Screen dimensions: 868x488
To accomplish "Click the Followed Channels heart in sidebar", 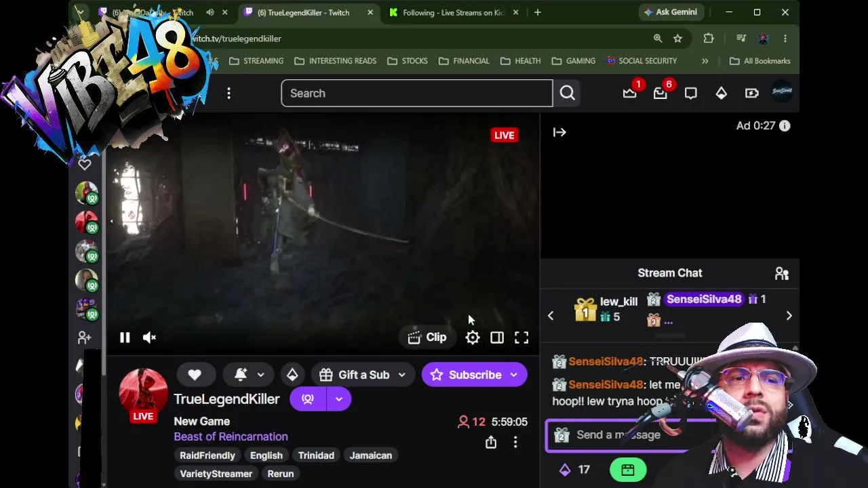I will click(85, 164).
